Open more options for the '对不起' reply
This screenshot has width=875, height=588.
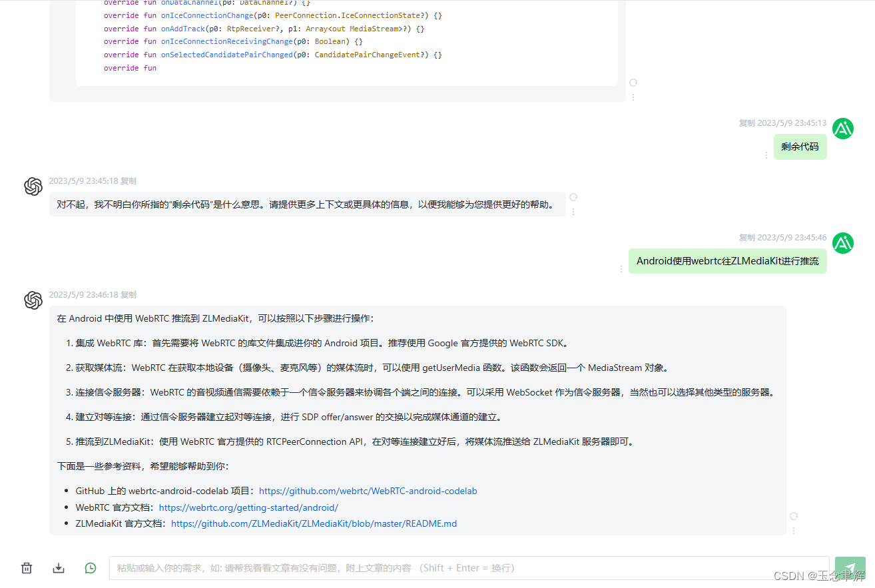click(x=573, y=211)
